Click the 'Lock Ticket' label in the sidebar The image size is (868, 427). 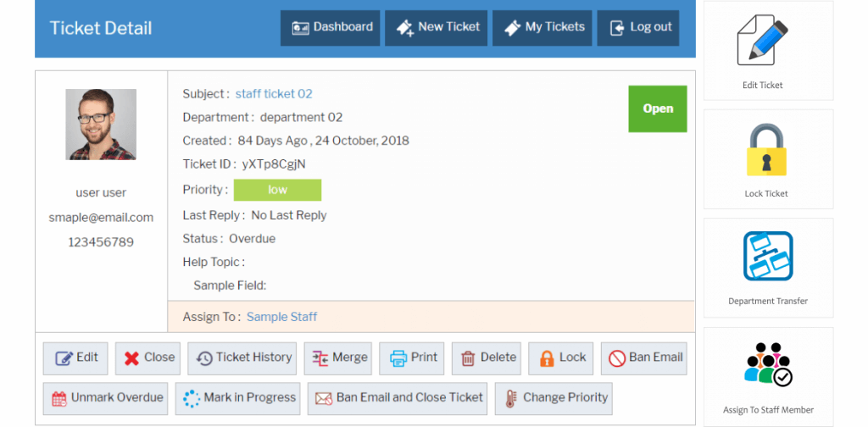tap(766, 193)
